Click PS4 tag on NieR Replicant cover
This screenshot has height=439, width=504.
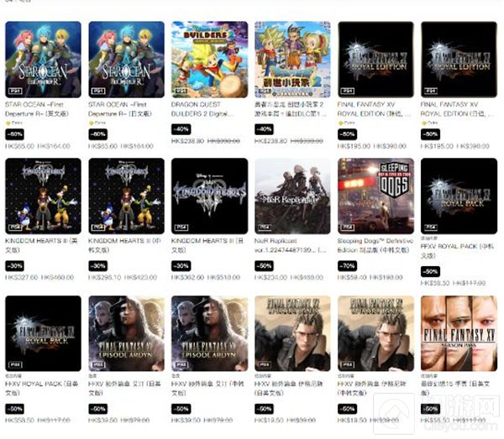(265, 227)
